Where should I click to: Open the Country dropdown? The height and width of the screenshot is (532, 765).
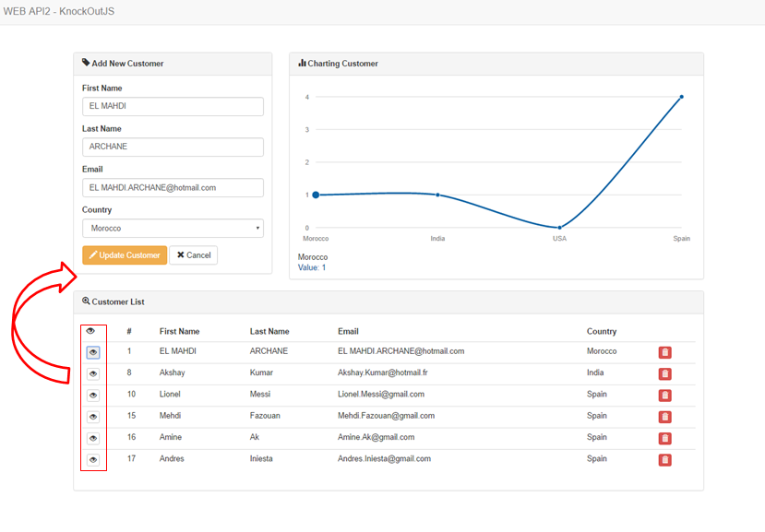(173, 228)
